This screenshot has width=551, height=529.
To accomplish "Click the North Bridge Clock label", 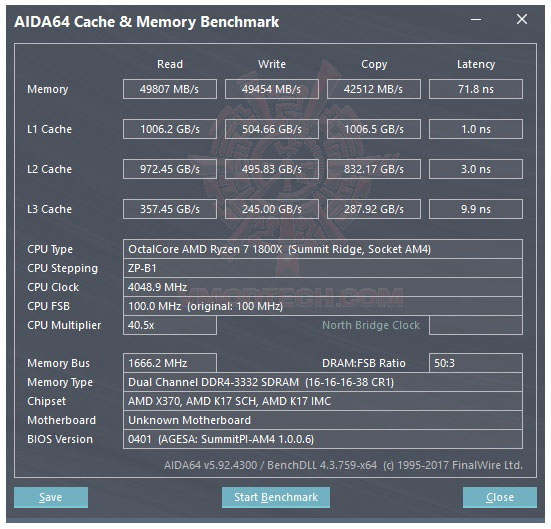I will (x=371, y=325).
